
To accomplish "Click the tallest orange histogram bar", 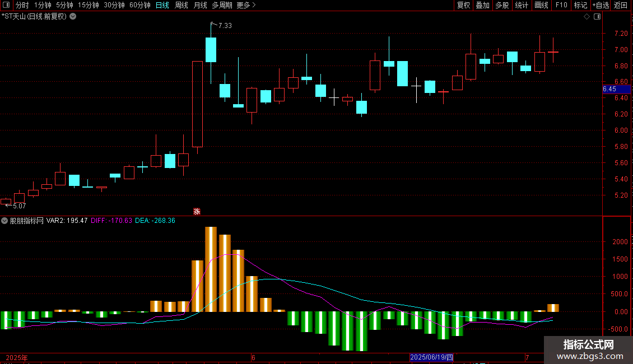I will click(x=211, y=269).
